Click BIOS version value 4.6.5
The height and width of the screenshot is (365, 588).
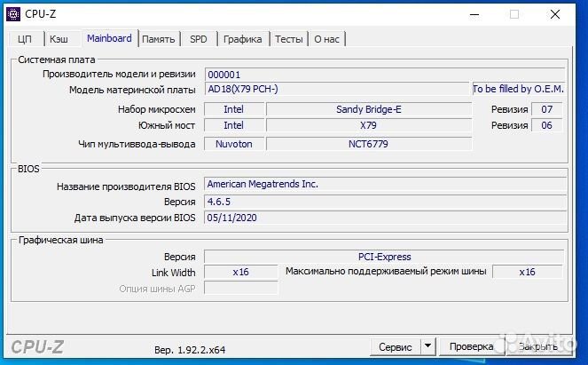[385, 202]
